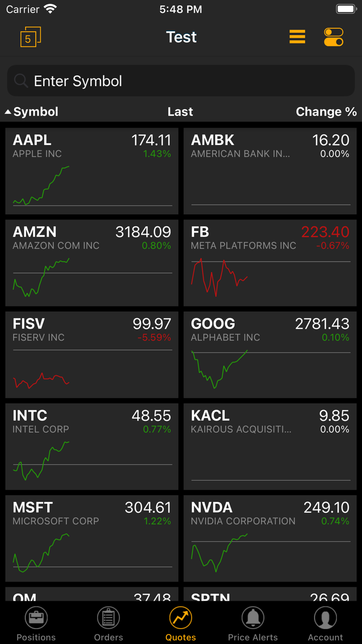This screenshot has height=644, width=362.
Task: Open the hamburger list menu
Action: coord(297,37)
